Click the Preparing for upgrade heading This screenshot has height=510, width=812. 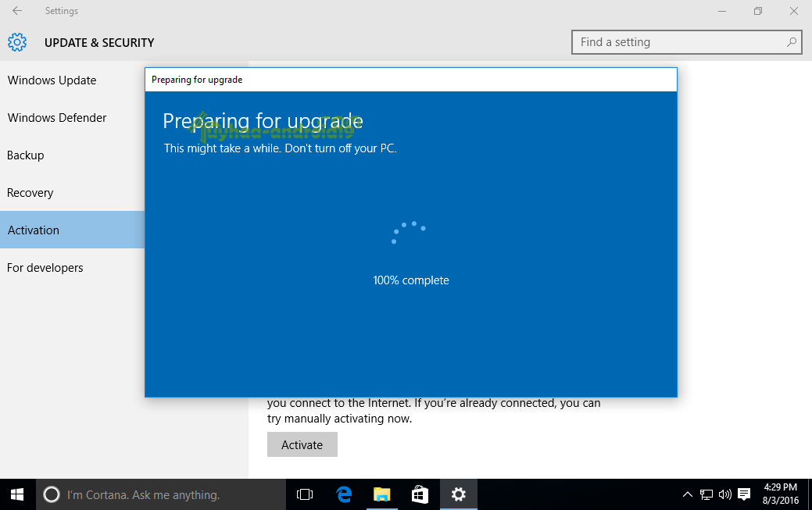coord(263,122)
